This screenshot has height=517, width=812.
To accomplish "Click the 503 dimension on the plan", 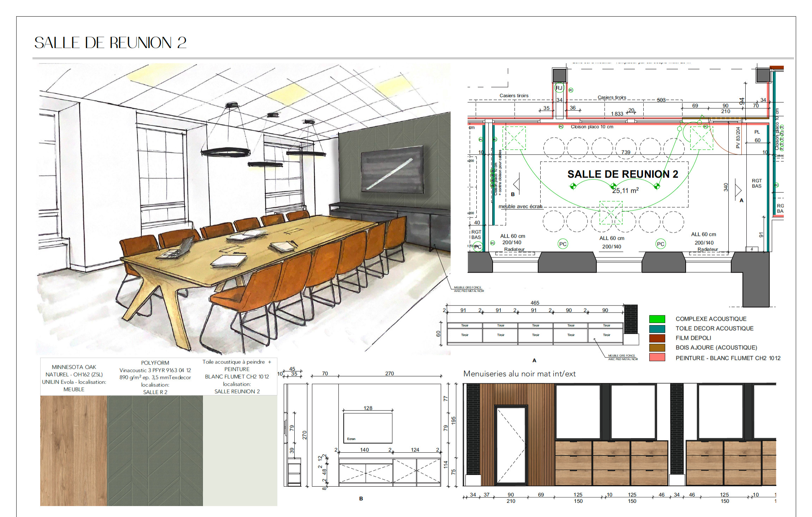I will coord(661,100).
